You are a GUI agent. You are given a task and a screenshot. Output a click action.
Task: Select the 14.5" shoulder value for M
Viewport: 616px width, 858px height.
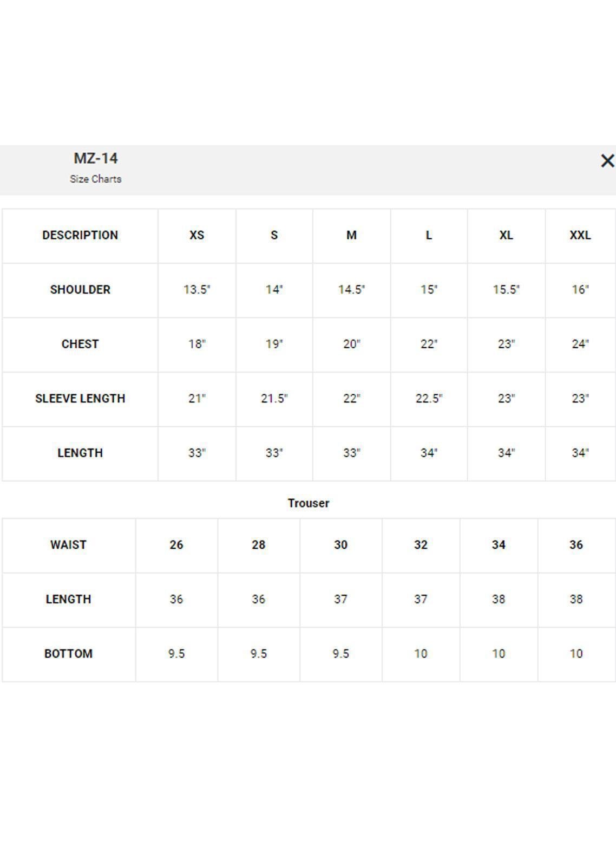[351, 290]
